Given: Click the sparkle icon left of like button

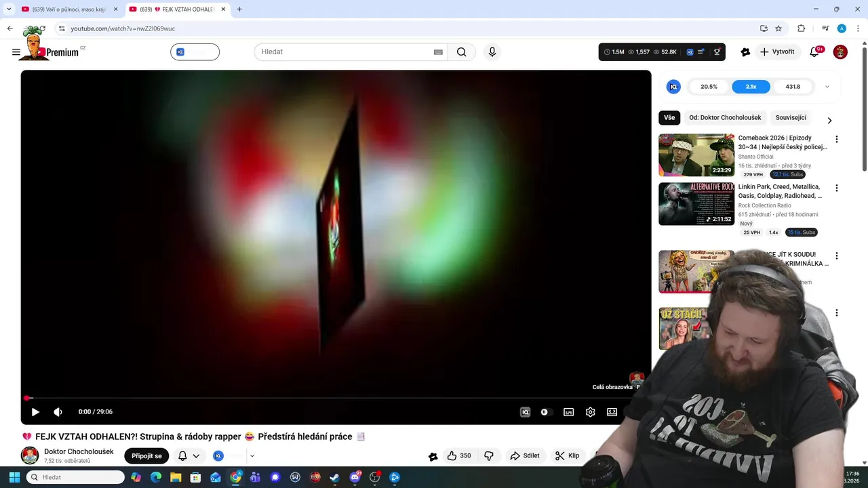Looking at the screenshot, I should (x=433, y=456).
